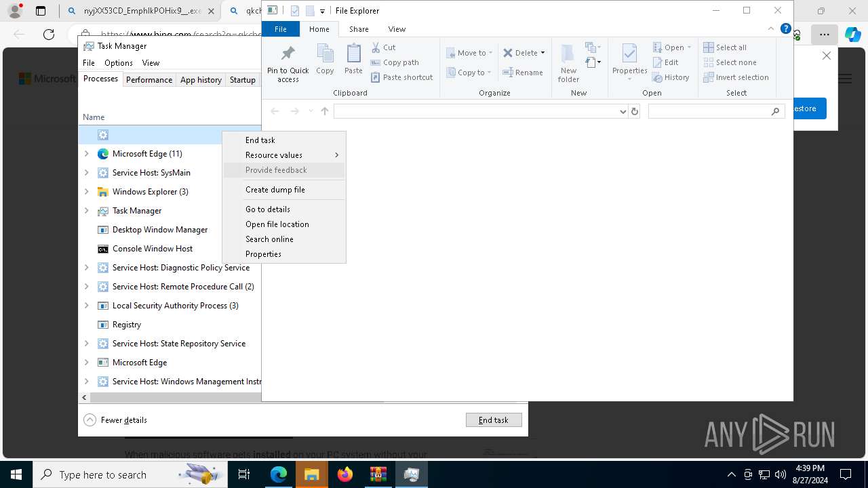
Task: Click the Cut scissors option
Action: (x=384, y=47)
